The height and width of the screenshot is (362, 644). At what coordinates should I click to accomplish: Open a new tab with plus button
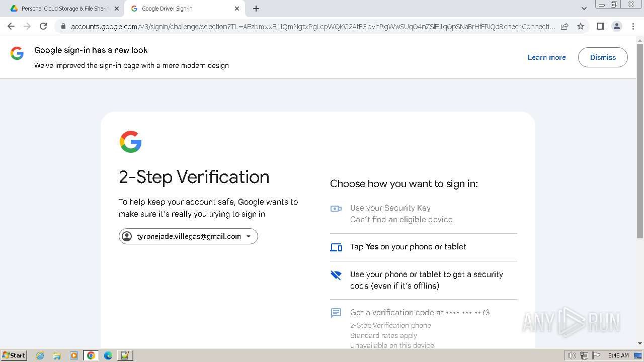pyautogui.click(x=256, y=9)
